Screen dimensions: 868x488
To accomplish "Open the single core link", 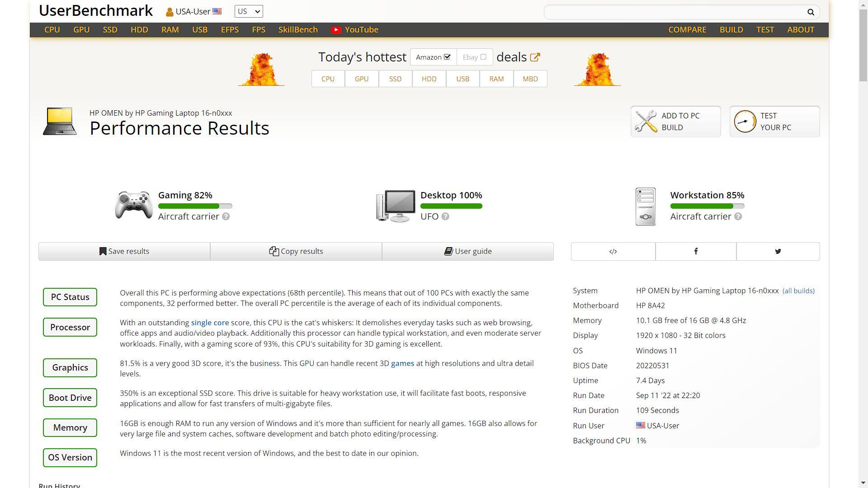I will (209, 323).
